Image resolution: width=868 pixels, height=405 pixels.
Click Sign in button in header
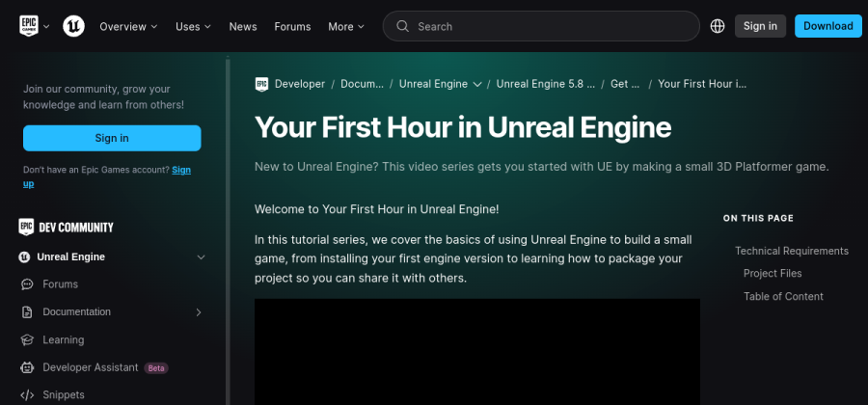[760, 26]
